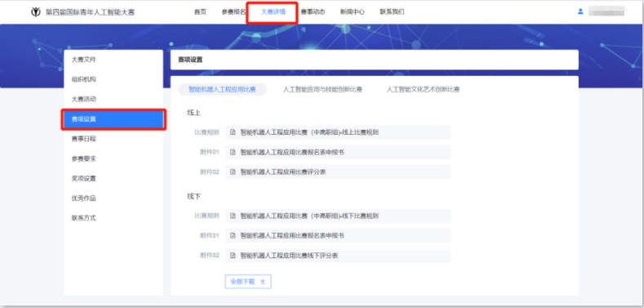The height and width of the screenshot is (308, 644).
Task: Click download arrow icon in 全部下载 button
Action: 263,282
